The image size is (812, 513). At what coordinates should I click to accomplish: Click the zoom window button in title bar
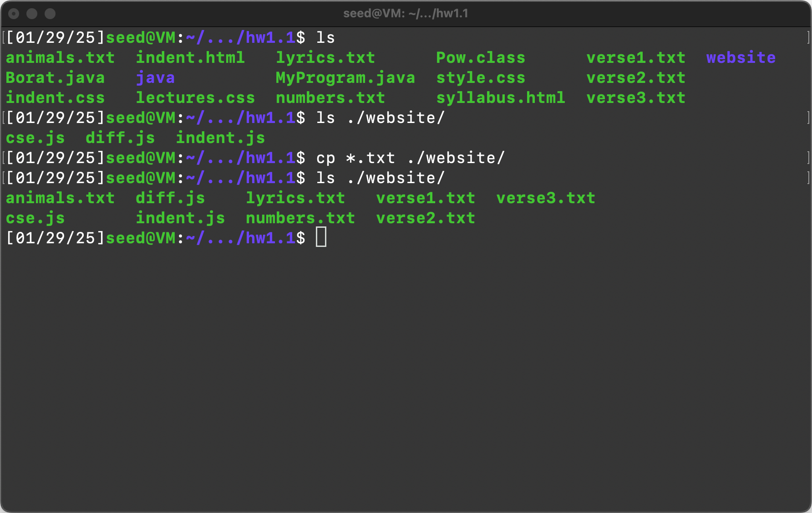click(50, 14)
